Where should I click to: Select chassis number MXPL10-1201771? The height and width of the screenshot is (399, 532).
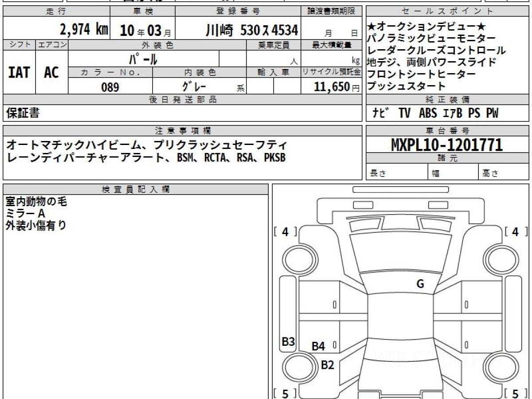(x=447, y=145)
